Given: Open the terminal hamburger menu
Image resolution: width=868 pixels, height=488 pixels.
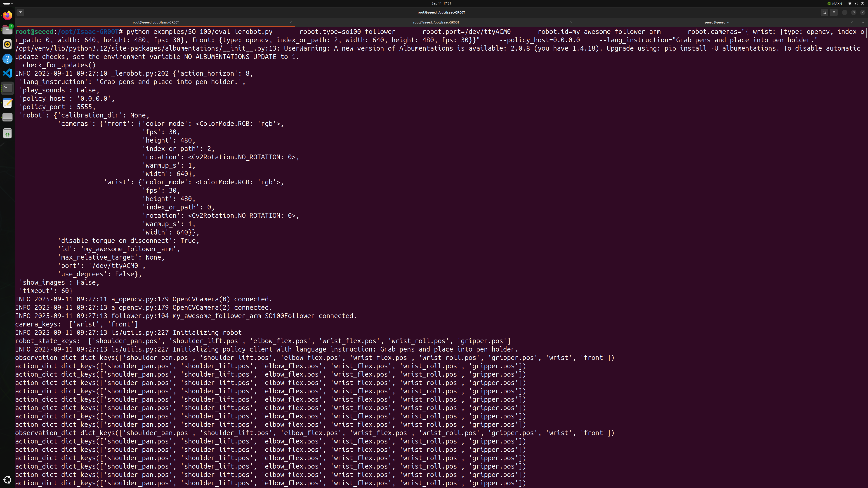Looking at the screenshot, I should (834, 12).
